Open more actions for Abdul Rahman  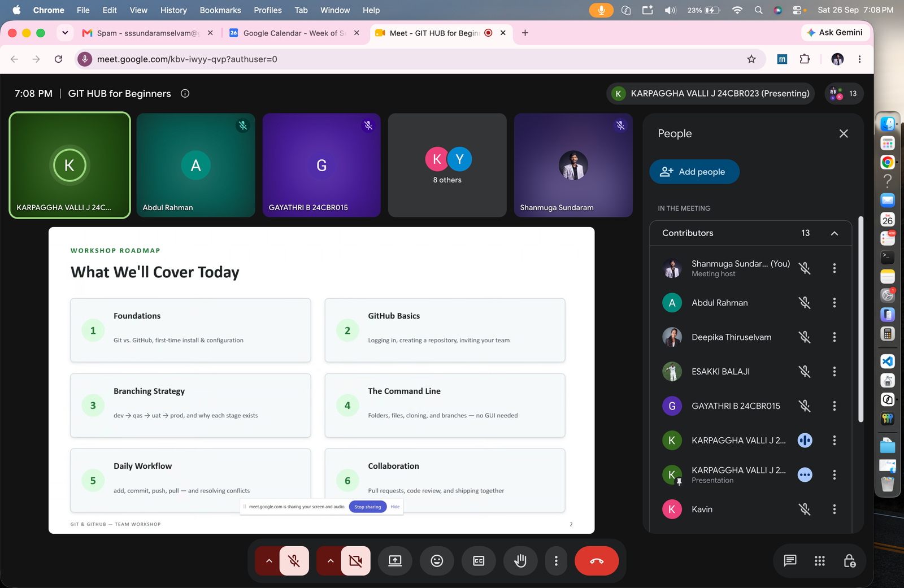coord(835,303)
